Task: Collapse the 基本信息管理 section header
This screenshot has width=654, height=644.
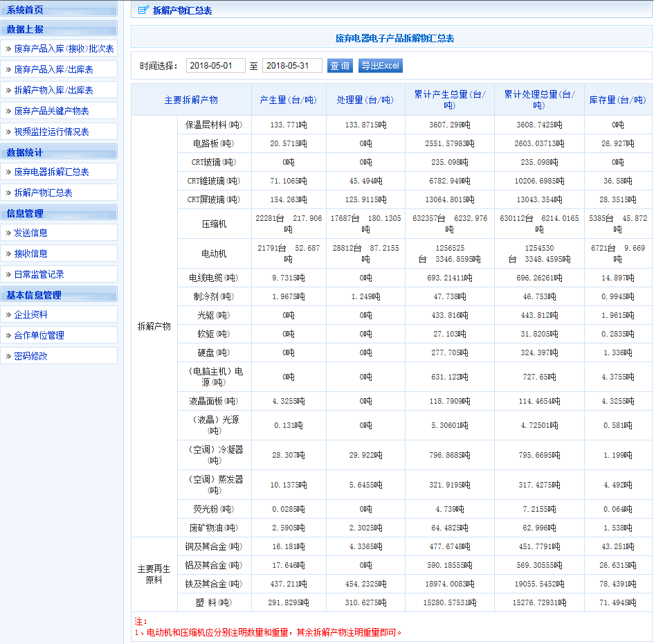Action: pos(35,295)
